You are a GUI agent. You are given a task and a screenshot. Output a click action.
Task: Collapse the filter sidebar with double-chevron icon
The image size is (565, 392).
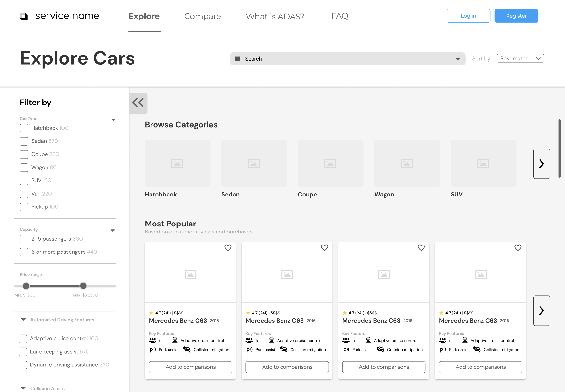[x=138, y=103]
